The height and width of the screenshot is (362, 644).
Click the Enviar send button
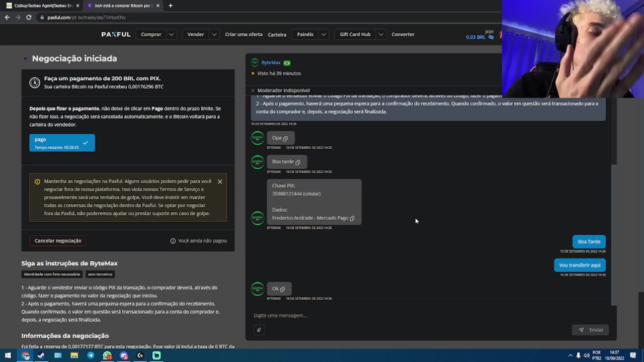point(591,330)
